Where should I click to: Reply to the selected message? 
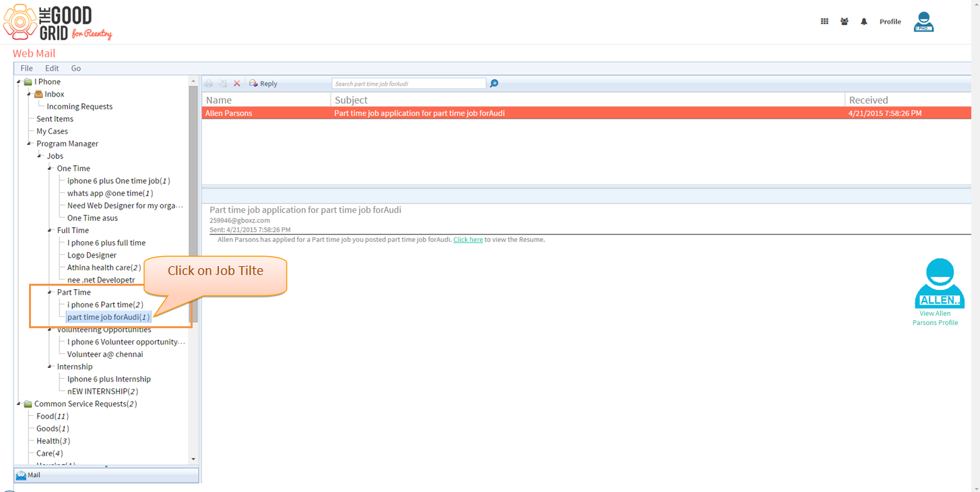(x=263, y=84)
